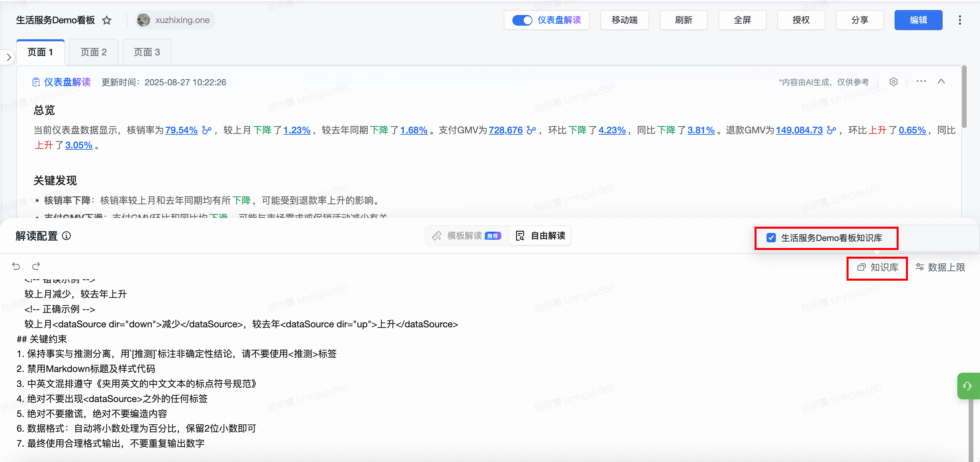This screenshot has width=980, height=462.
Task: Click the redo arrow icon
Action: pos(36,266)
